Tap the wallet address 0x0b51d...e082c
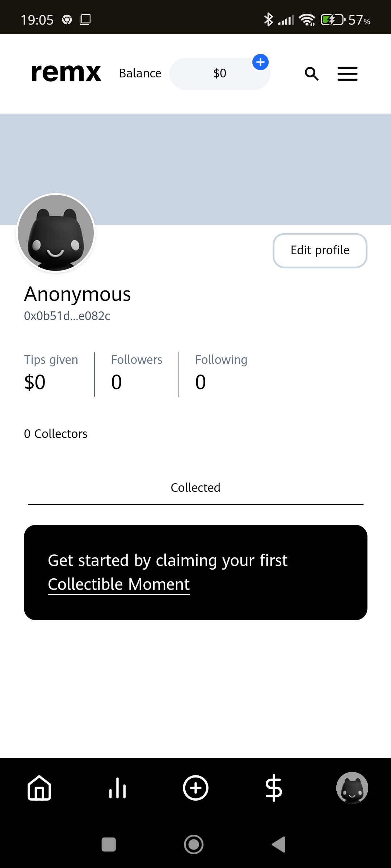Screen dimensions: 391x868 tap(67, 316)
